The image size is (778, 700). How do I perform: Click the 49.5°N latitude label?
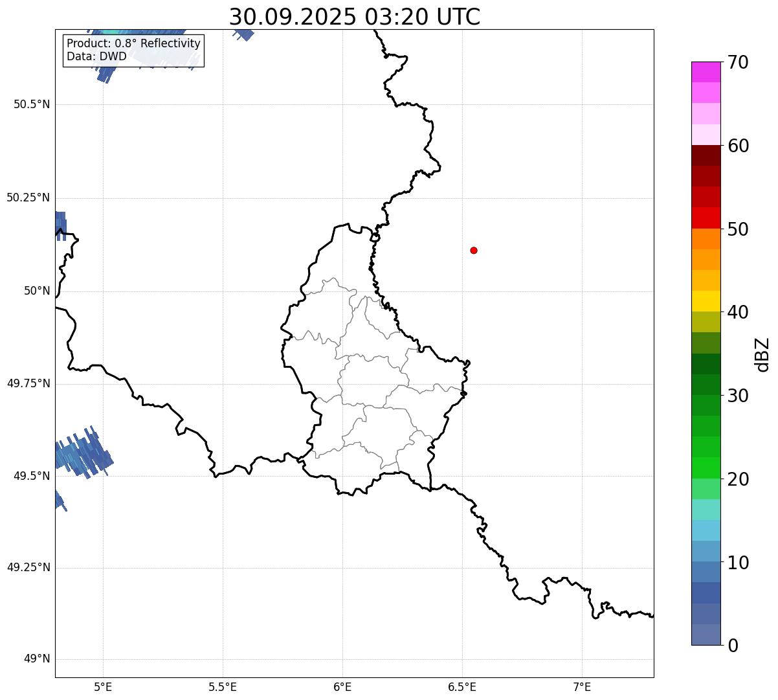click(x=32, y=476)
